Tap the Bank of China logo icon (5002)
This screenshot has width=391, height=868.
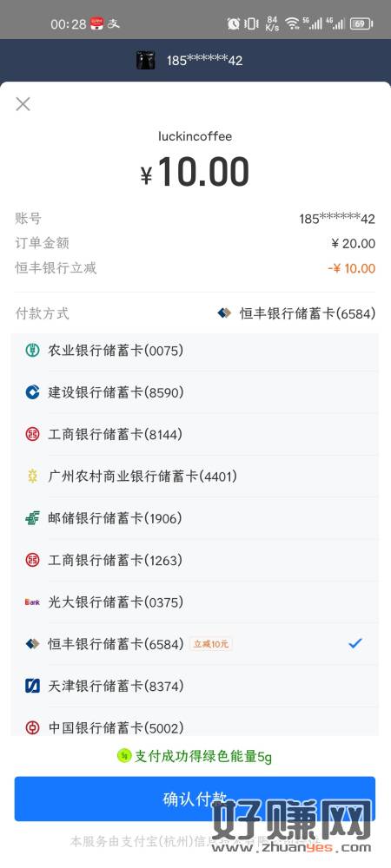tap(33, 727)
